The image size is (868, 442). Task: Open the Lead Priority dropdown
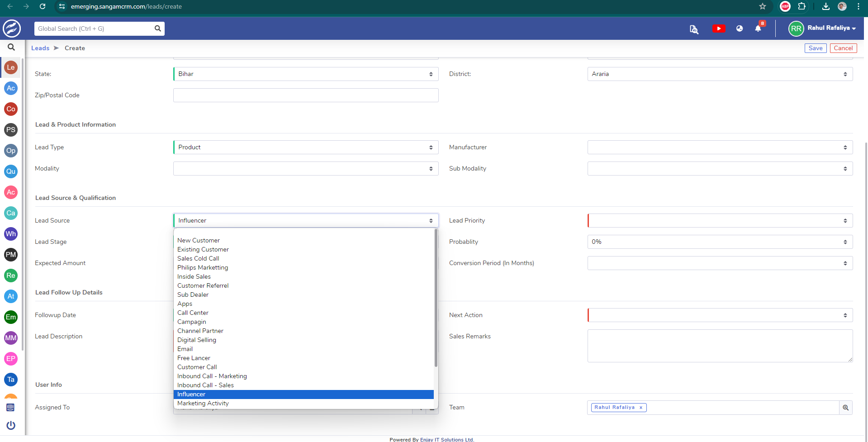(720, 221)
